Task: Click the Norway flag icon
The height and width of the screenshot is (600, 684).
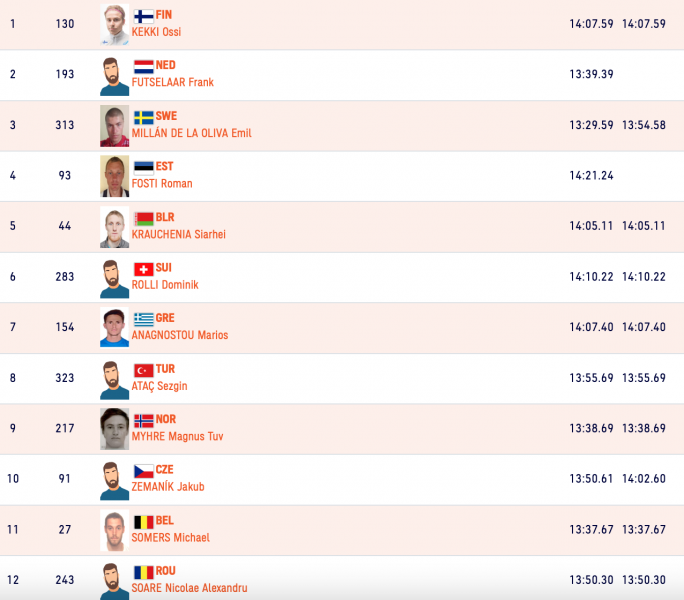Action: pyautogui.click(x=144, y=421)
